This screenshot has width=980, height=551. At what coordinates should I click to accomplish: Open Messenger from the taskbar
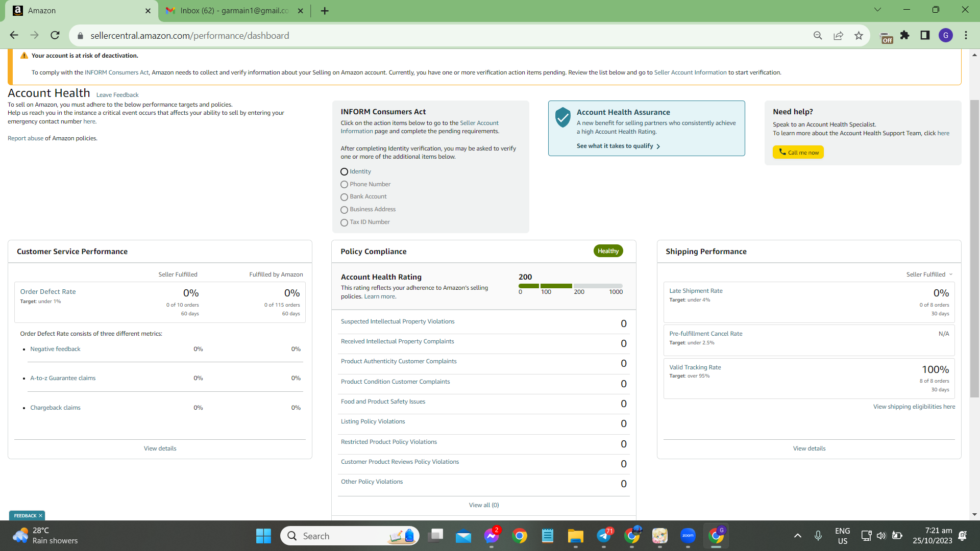pyautogui.click(x=492, y=536)
